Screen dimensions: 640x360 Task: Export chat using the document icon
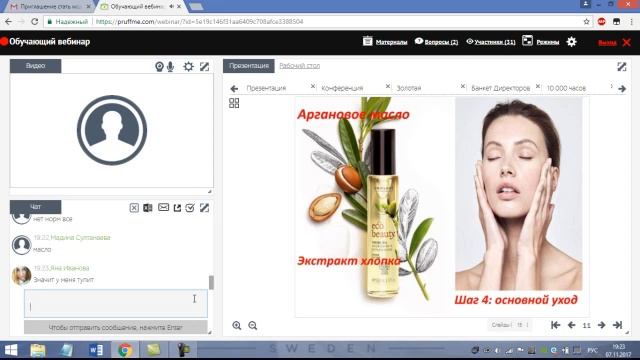pyautogui.click(x=148, y=208)
